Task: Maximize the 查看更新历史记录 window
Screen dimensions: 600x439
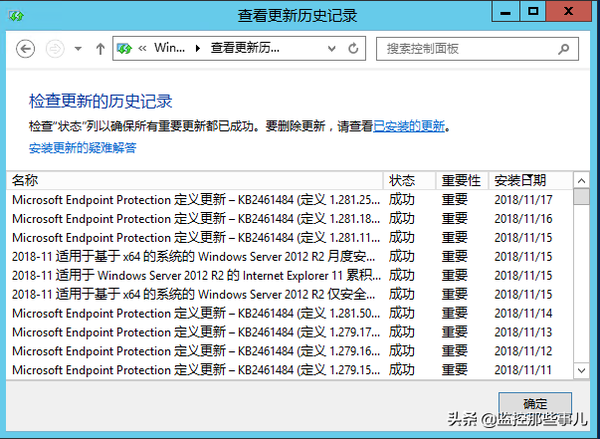Action: pyautogui.click(x=533, y=11)
